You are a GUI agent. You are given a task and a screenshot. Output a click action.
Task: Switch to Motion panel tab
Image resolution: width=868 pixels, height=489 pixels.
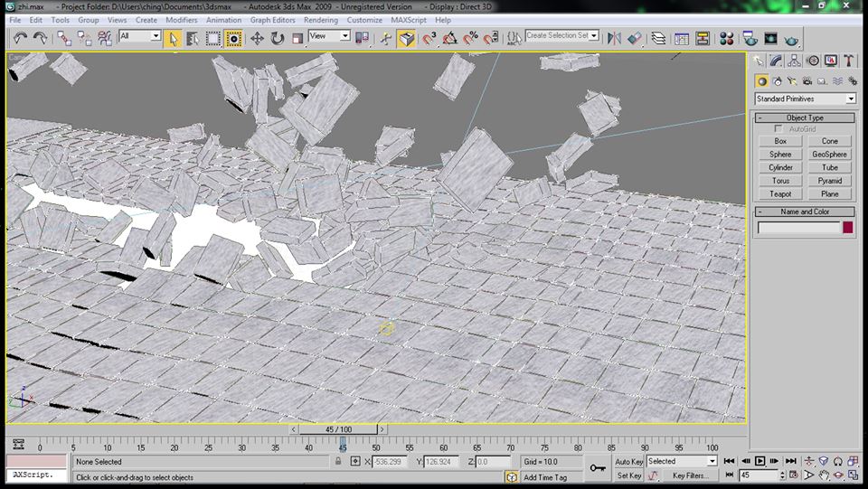pos(813,61)
